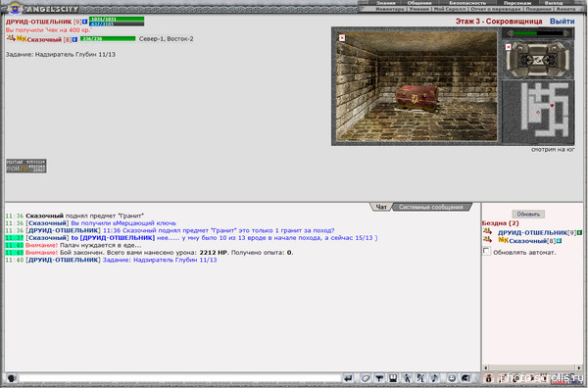Click the Обновить button
The image size is (588, 388).
coord(528,214)
